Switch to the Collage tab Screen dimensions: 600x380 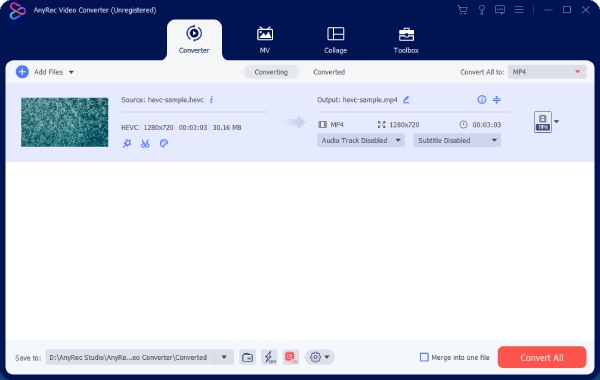click(x=336, y=40)
